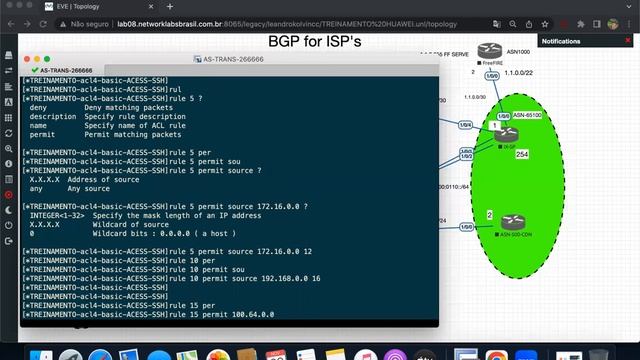Viewport: 640px width, 360px height.
Task: Click the 'Wildcard of source' help text
Action: click(131, 224)
